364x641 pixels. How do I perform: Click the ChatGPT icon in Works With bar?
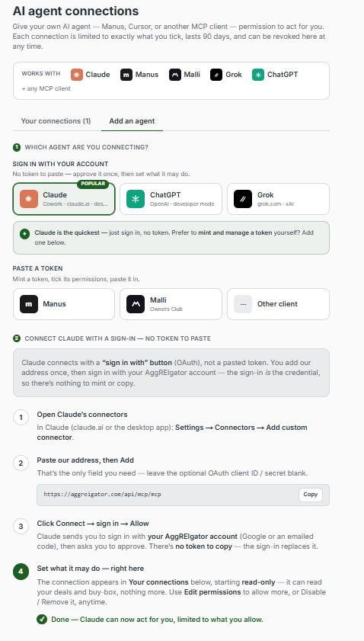coord(258,75)
